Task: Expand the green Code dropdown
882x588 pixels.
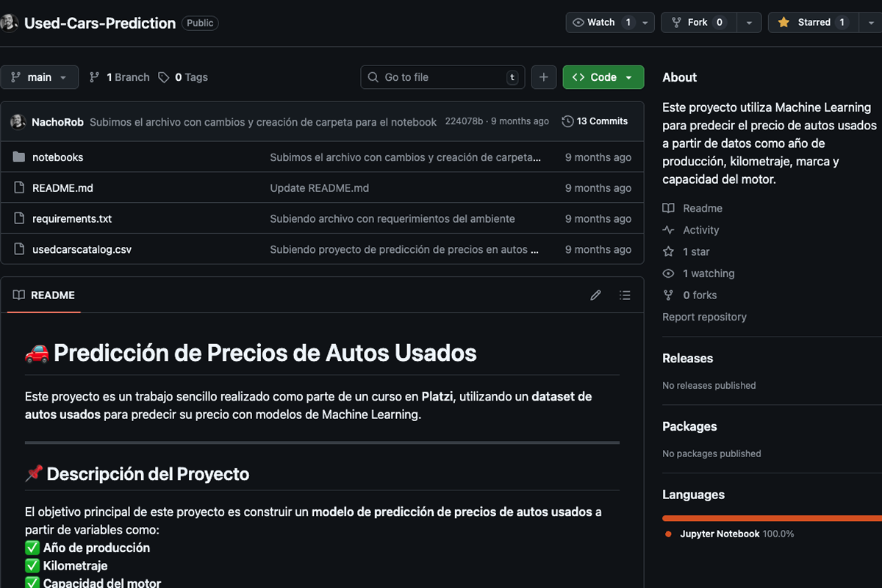Action: click(603, 77)
